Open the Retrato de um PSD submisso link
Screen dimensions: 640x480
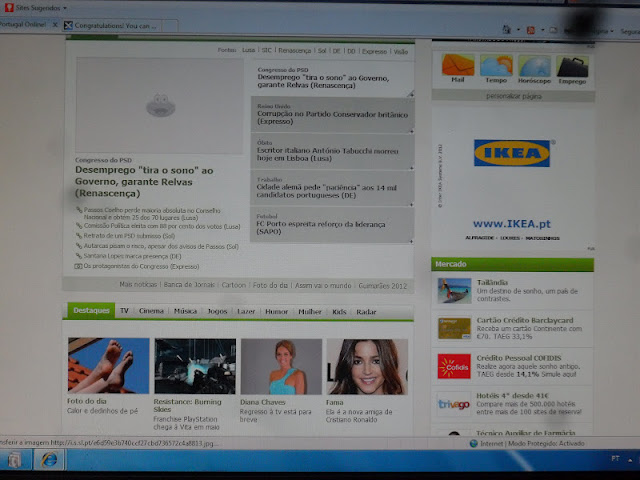129,236
